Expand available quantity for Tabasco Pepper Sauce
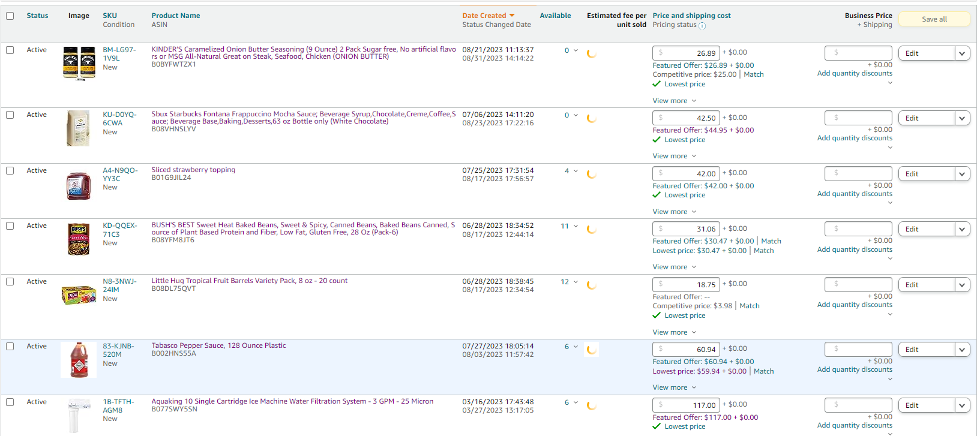 [x=576, y=347]
